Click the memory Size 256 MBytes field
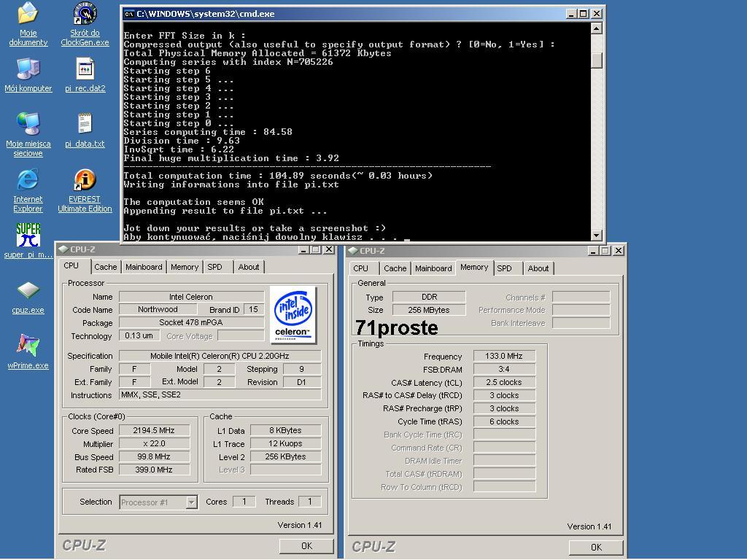The width and height of the screenshot is (747, 560). coord(429,310)
